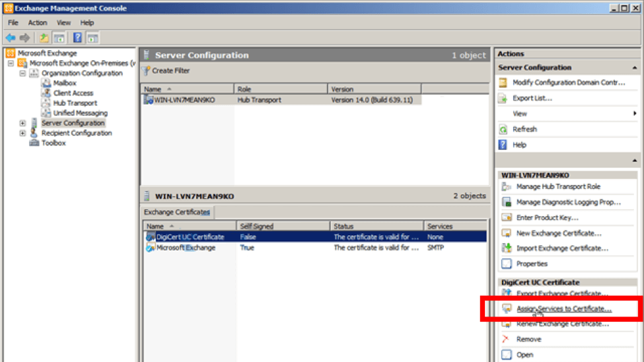Sort servers by Role column header
644x362 pixels.
[281, 89]
